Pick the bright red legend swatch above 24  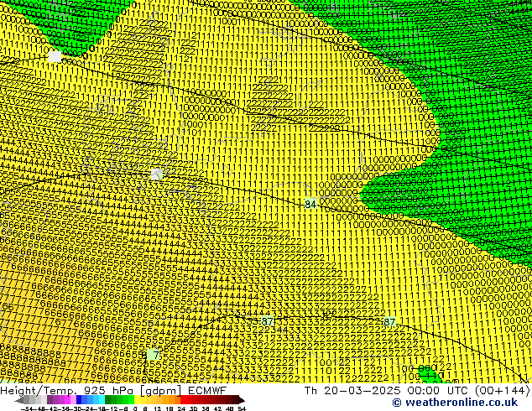click(x=183, y=400)
